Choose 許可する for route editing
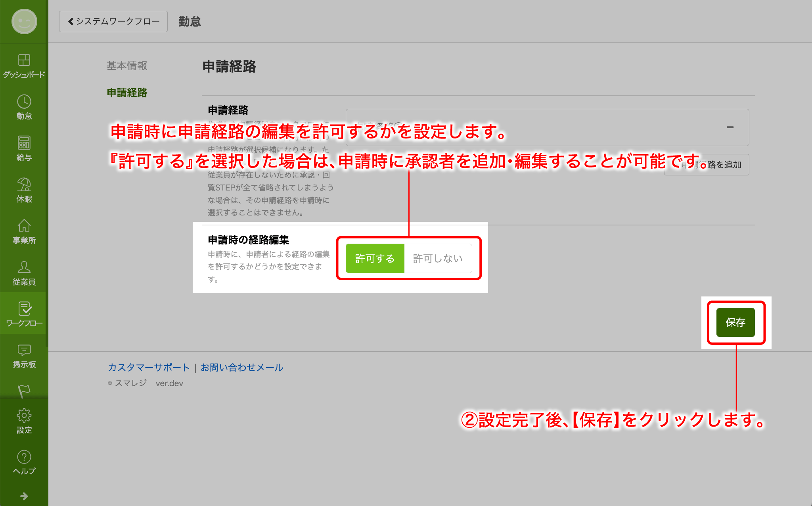 (375, 258)
